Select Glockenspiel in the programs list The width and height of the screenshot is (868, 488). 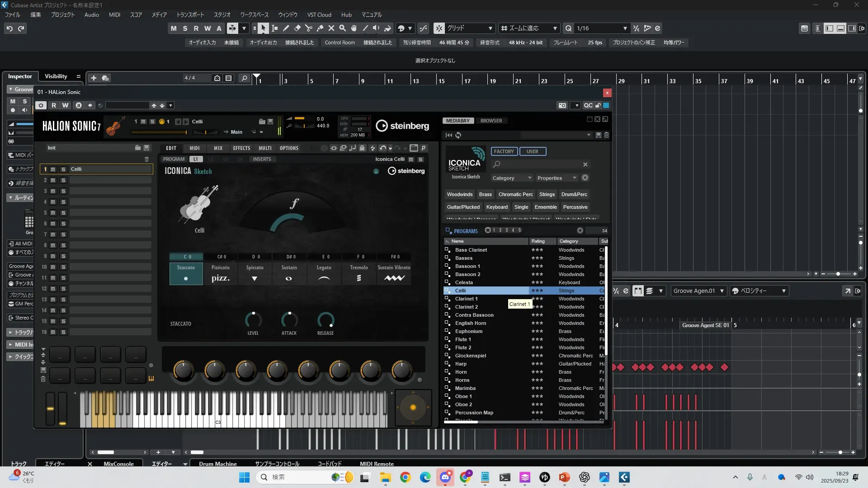470,356
